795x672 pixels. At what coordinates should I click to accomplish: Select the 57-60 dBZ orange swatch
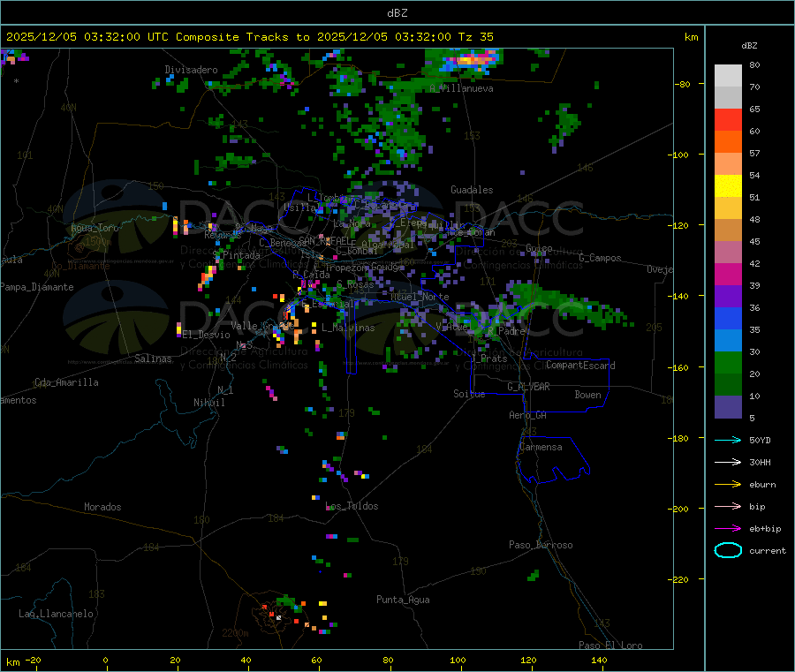[728, 142]
